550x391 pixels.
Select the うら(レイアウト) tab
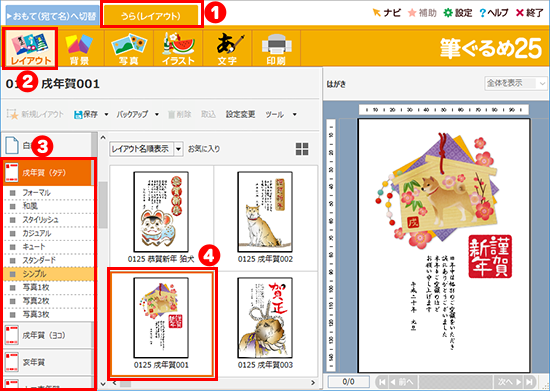click(151, 15)
